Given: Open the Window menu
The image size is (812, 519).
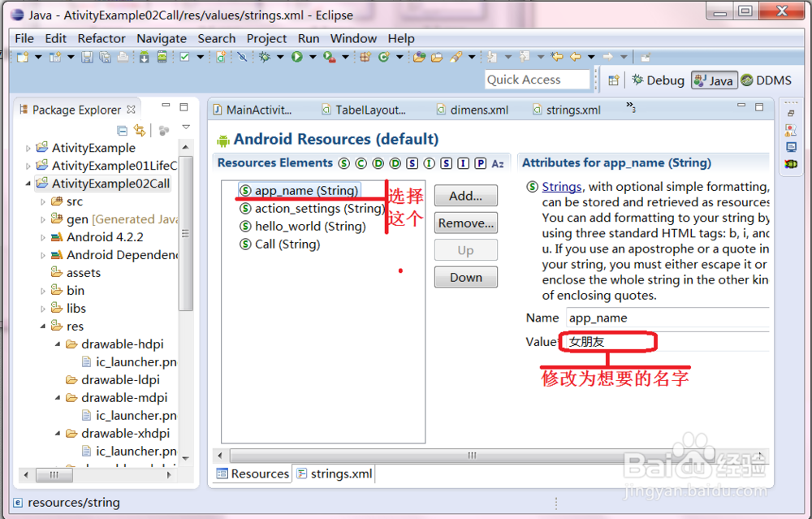Looking at the screenshot, I should pos(353,39).
